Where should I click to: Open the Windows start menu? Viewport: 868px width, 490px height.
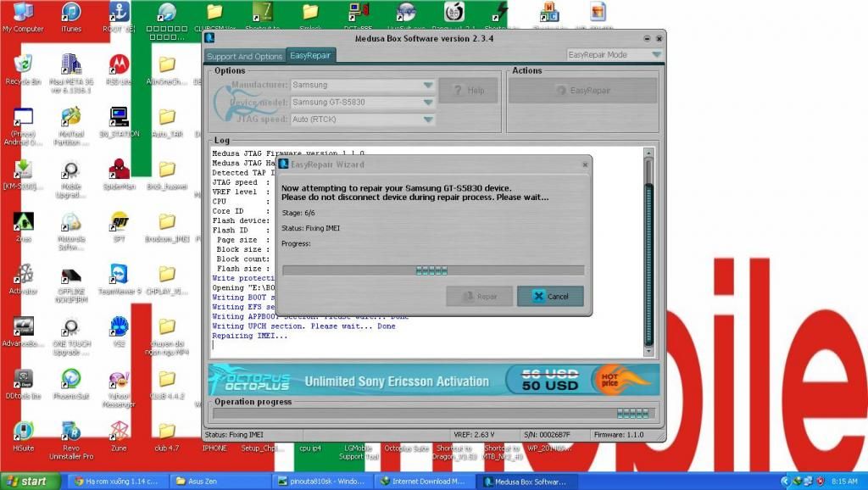tap(30, 482)
